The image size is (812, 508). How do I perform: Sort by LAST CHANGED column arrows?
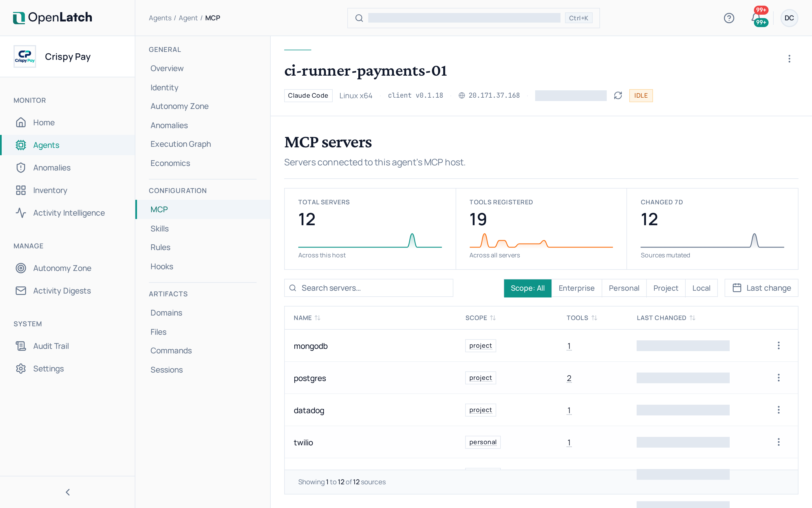point(692,318)
